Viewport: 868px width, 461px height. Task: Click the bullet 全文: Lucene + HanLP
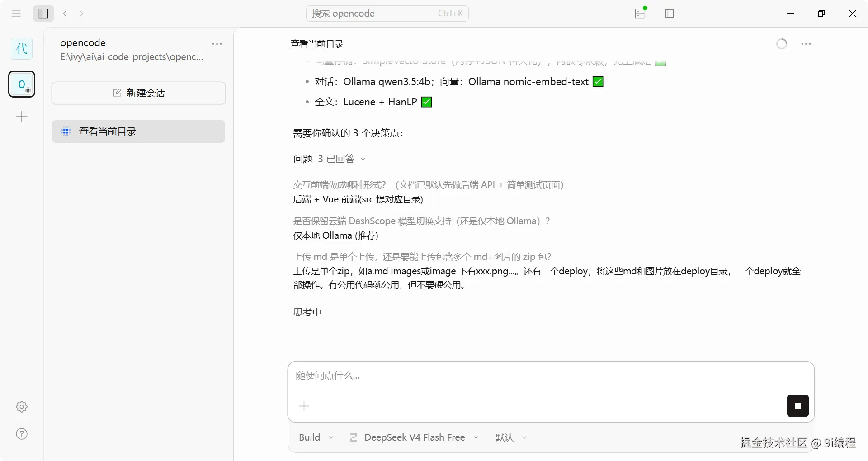click(373, 102)
